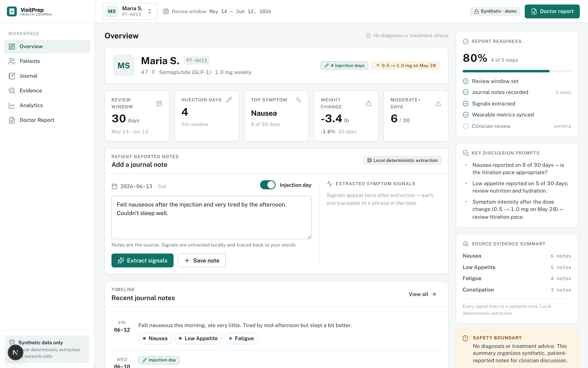Click the database icon by Synthetic data only
This screenshot has width=588, height=368.
(12, 342)
